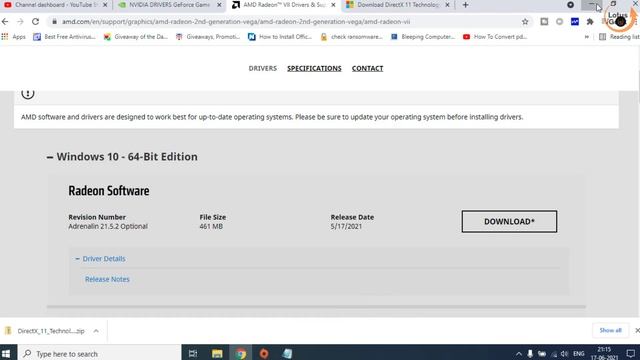Close the Channel dashboard YouTube tab
The height and width of the screenshot is (360, 640).
105,5
